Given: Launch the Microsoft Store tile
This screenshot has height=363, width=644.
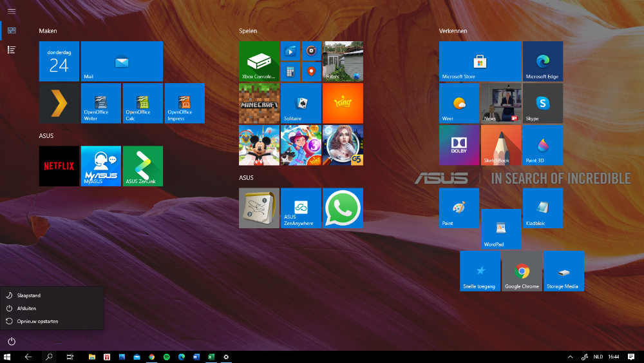Looking at the screenshot, I should [480, 61].
